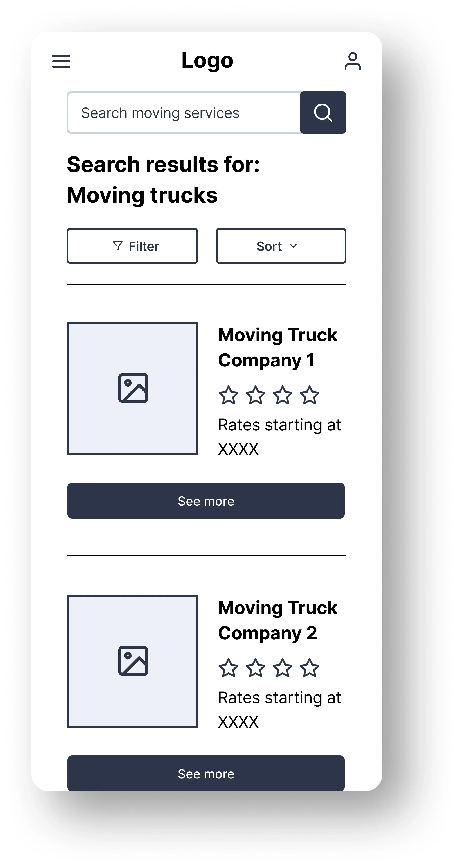This screenshot has height=868, width=459.
Task: Expand the Sort dropdown
Action: pyautogui.click(x=281, y=246)
